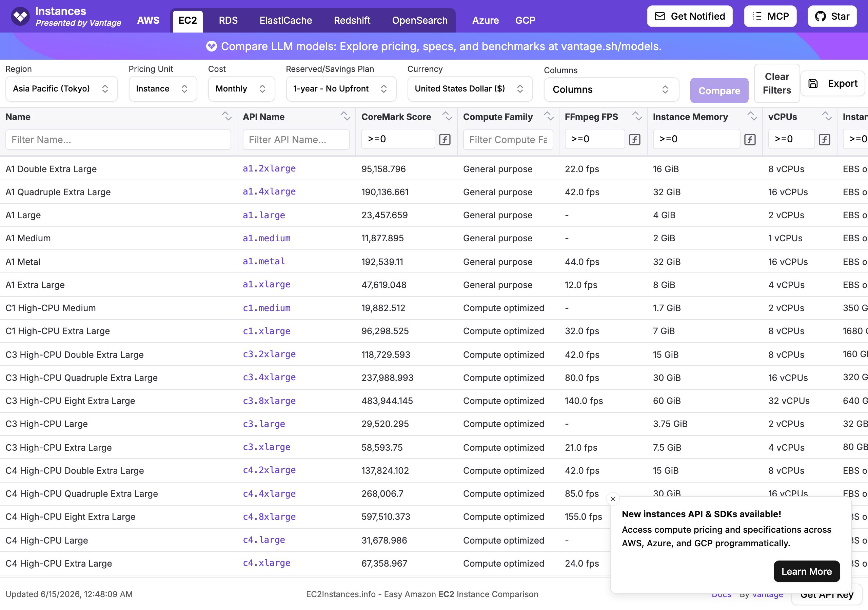The image size is (868, 610).
Task: Open the Reserved/Savings Plan dropdown
Action: tap(341, 89)
